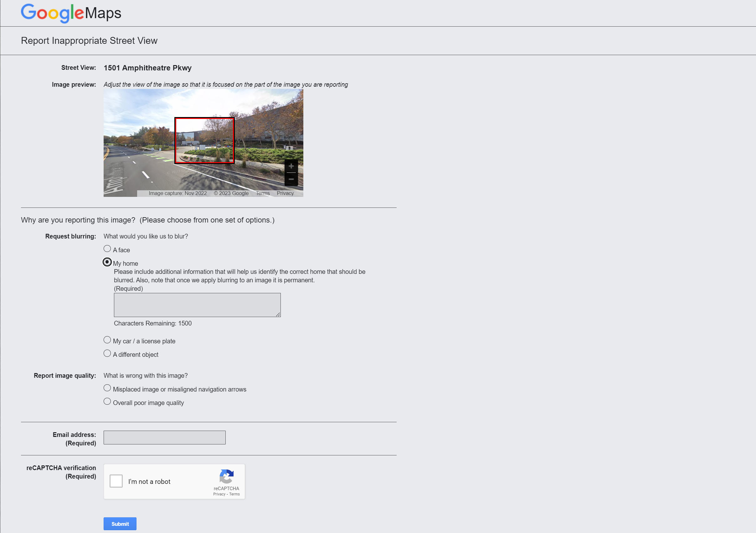Click the email address input field
This screenshot has height=533, width=756.
click(x=164, y=437)
